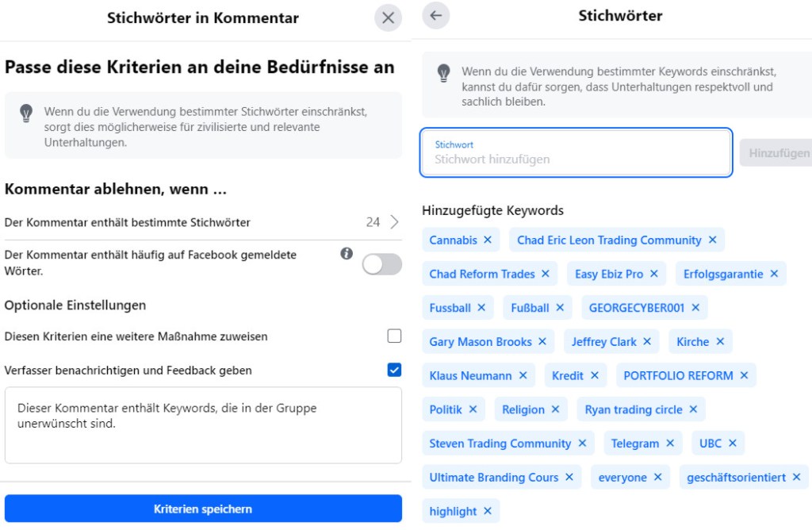Remove the Telegram keyword tag
812x530 pixels.
pos(670,444)
